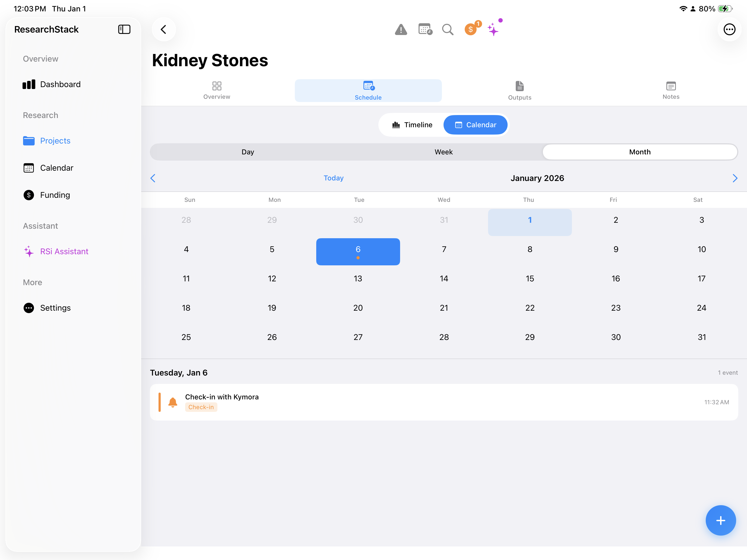
Task: Collapse the sidebar using panel icon
Action: point(124,29)
